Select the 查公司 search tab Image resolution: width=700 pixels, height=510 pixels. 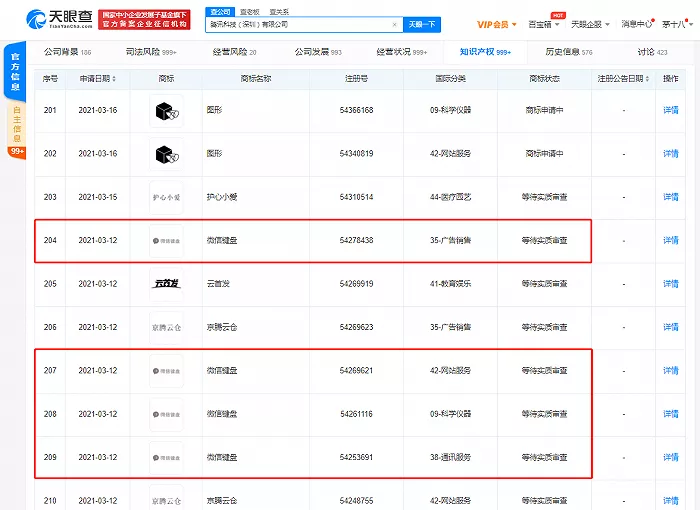(220, 12)
